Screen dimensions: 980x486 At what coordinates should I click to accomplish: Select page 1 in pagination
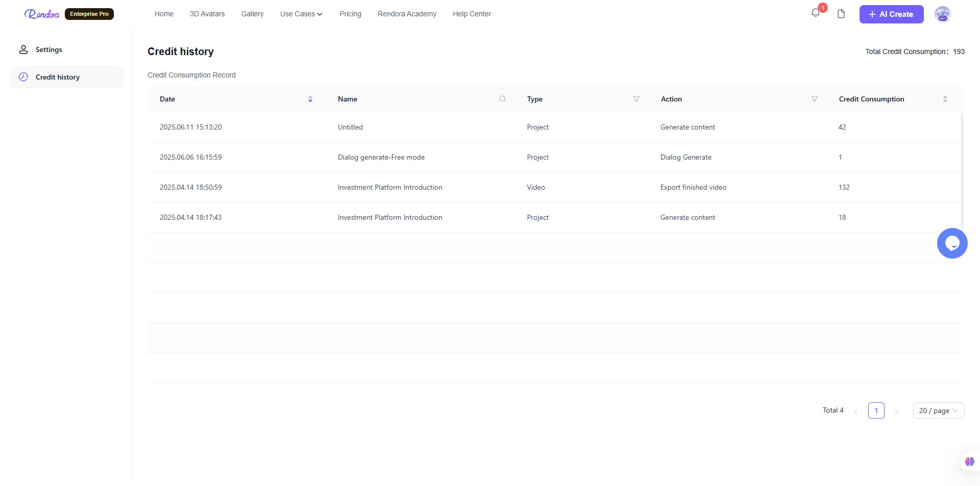(876, 411)
